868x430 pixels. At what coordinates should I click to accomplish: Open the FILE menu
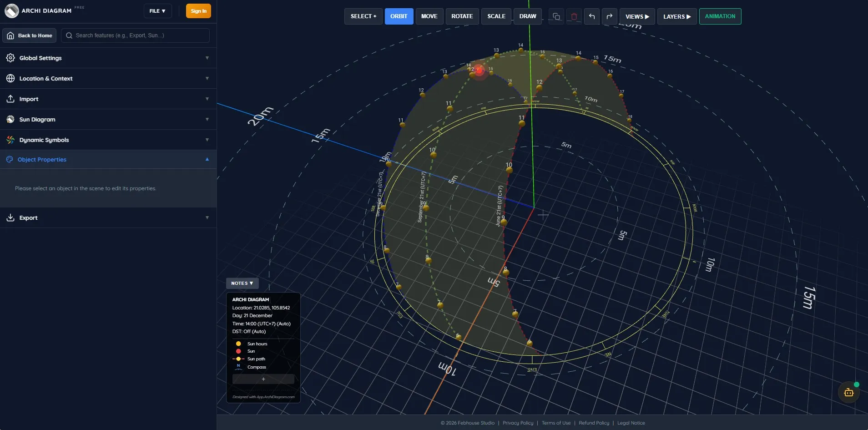(x=157, y=11)
